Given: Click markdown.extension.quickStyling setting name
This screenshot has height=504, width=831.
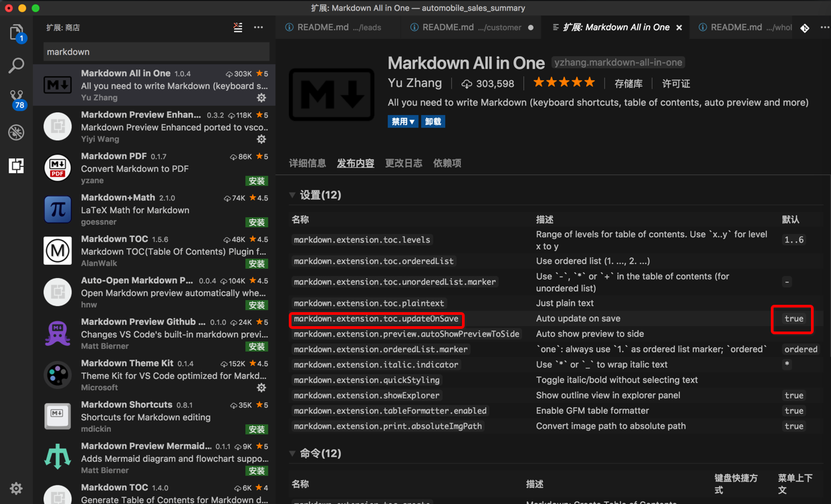Looking at the screenshot, I should [x=366, y=380].
